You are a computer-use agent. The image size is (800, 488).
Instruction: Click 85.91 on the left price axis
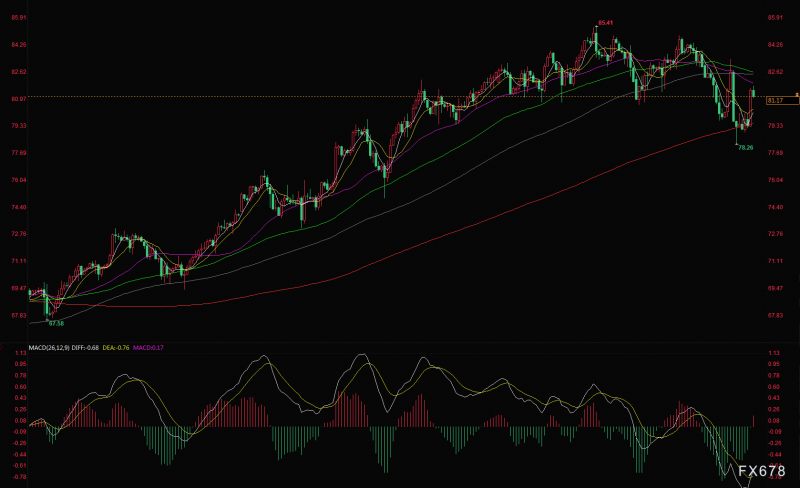click(19, 18)
